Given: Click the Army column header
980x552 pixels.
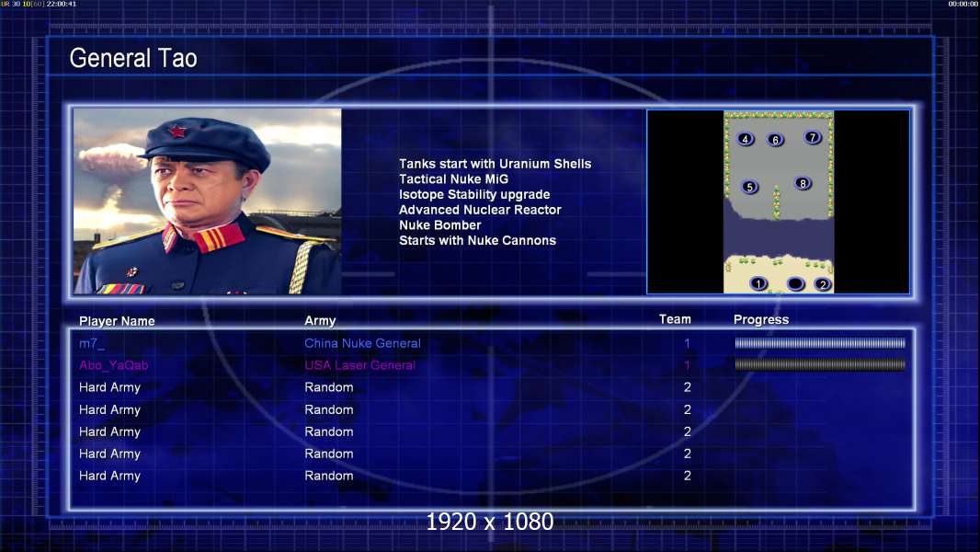Looking at the screenshot, I should coord(320,321).
